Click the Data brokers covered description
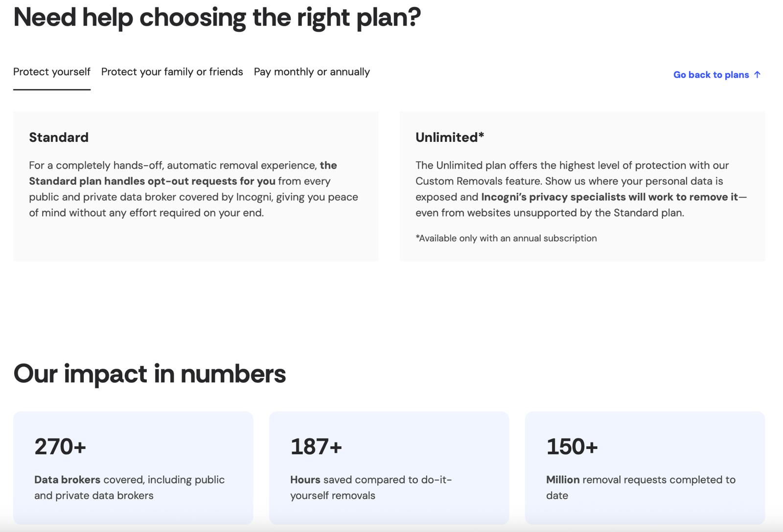Screen dimensions: 783x532 [129, 488]
